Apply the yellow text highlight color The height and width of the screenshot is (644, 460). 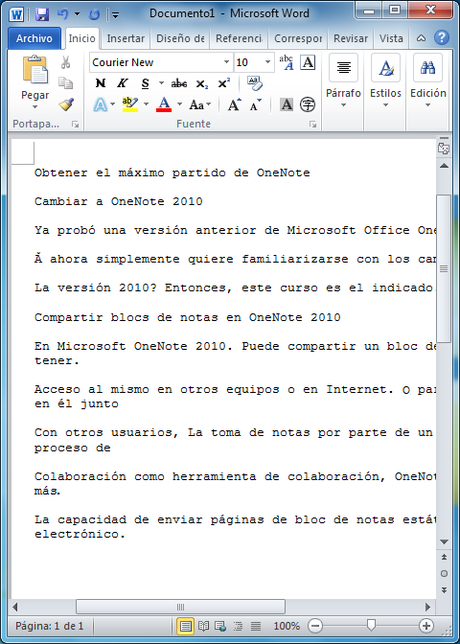(130, 105)
